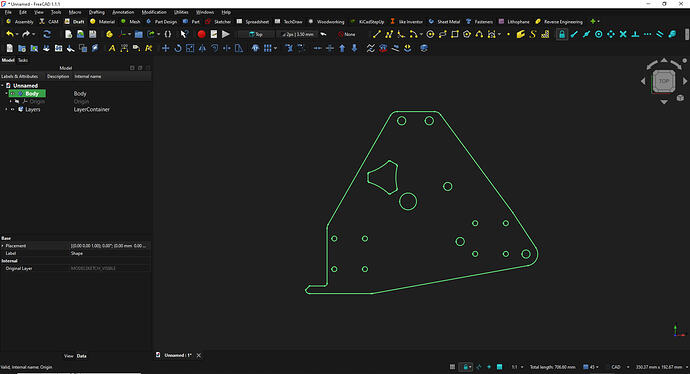This screenshot has height=374, width=690.
Task: Open the Undo history dropdown arrow
Action: coord(17,34)
